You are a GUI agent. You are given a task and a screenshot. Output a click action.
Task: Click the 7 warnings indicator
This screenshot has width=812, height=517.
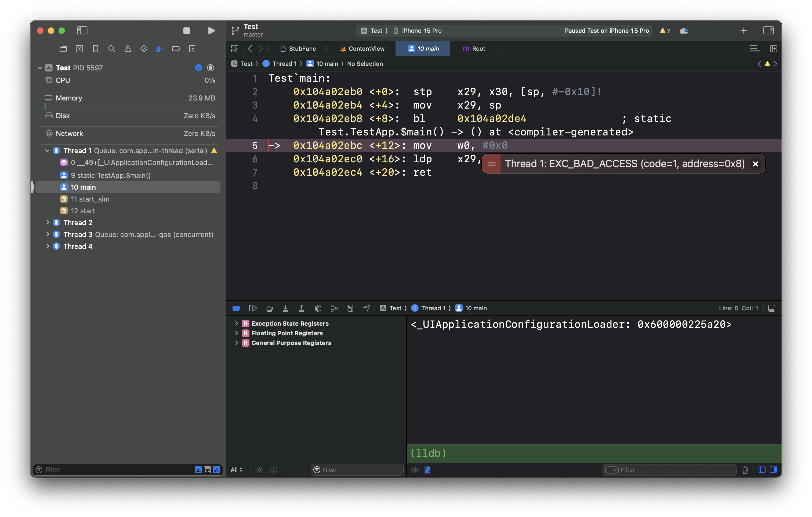point(665,31)
